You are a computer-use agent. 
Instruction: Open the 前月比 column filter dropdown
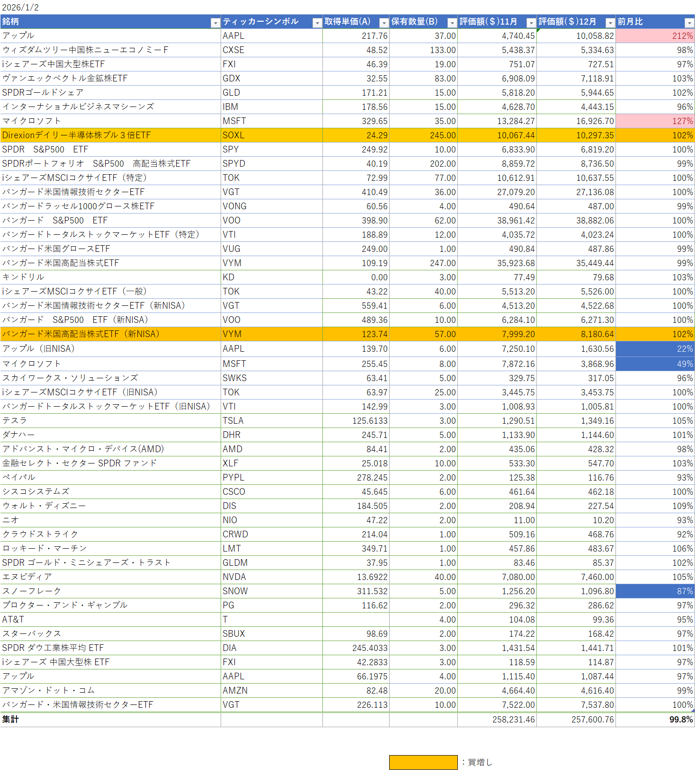[x=689, y=23]
